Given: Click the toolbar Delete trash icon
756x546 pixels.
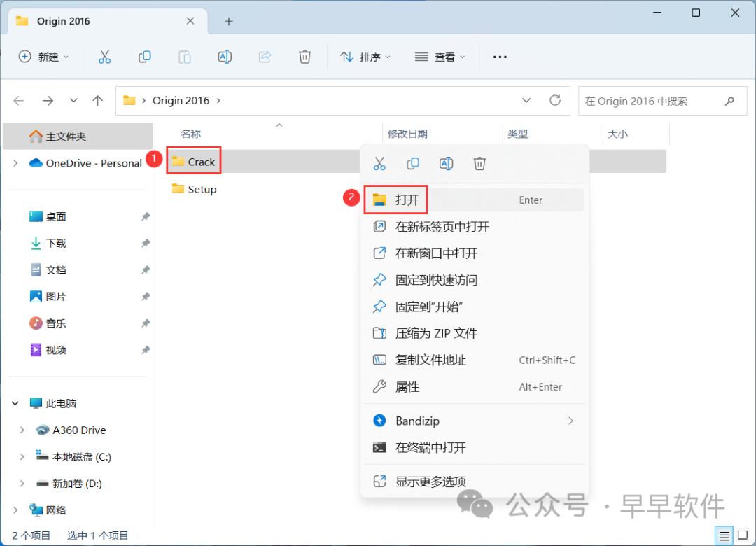Looking at the screenshot, I should [x=304, y=57].
